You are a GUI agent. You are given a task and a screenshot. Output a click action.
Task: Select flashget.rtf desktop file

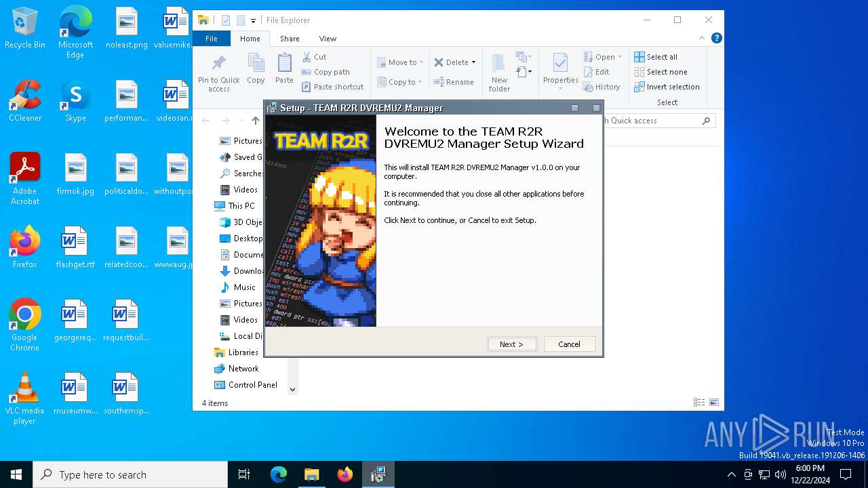(x=75, y=247)
